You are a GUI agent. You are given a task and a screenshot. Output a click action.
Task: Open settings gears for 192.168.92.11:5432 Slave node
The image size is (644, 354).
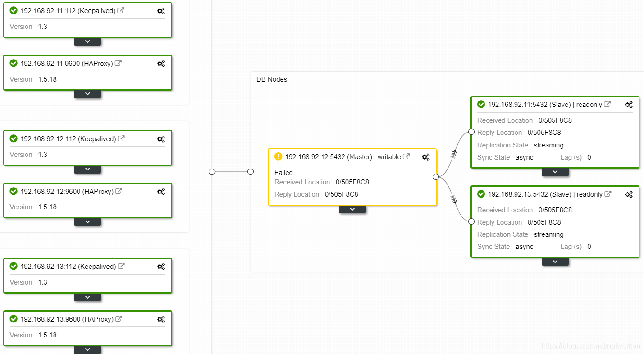[x=629, y=105]
